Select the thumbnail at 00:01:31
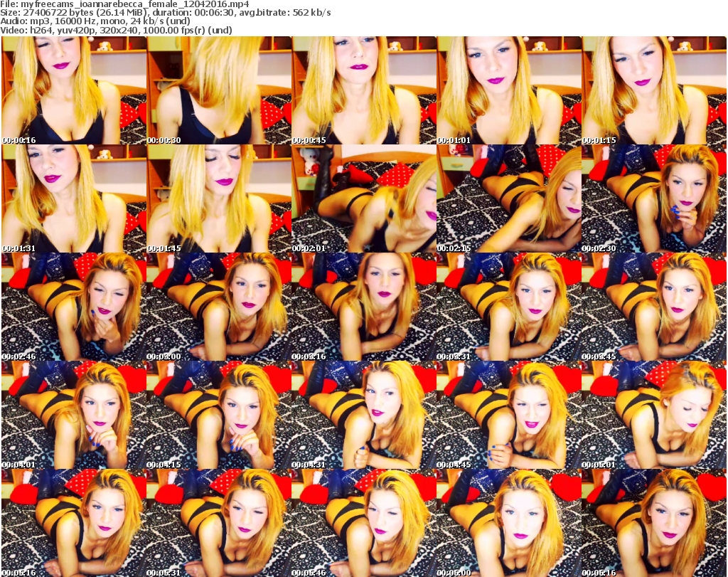This screenshot has width=728, height=577. pyautogui.click(x=74, y=198)
